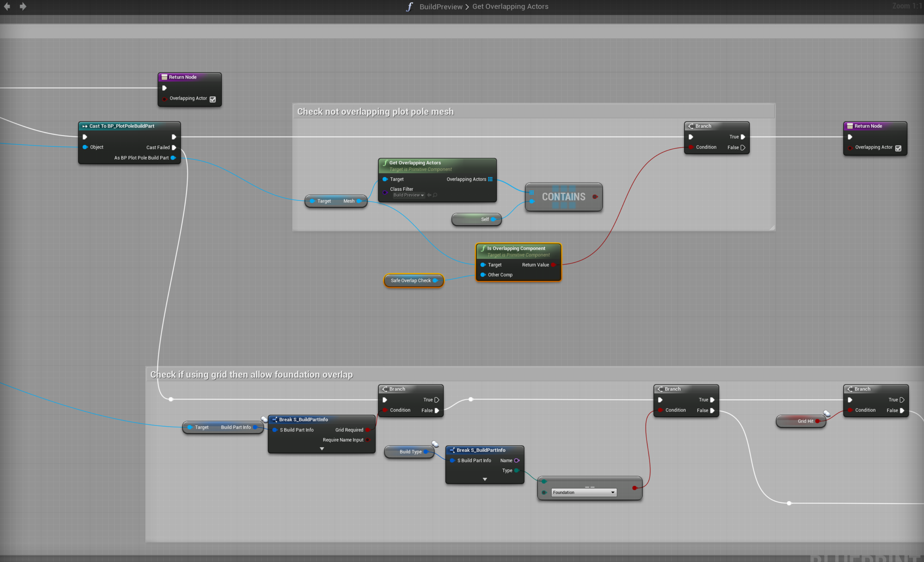Select the Safe Overlap Check variable node

point(410,281)
